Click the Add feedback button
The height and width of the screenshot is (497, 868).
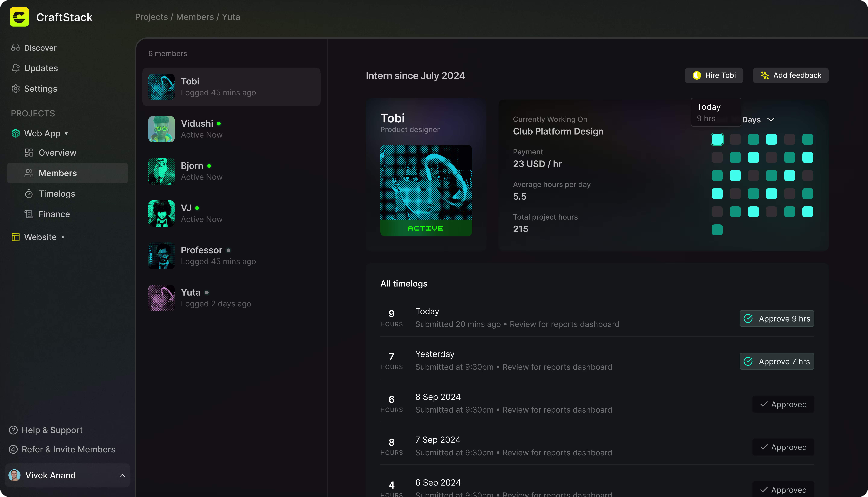(x=791, y=75)
